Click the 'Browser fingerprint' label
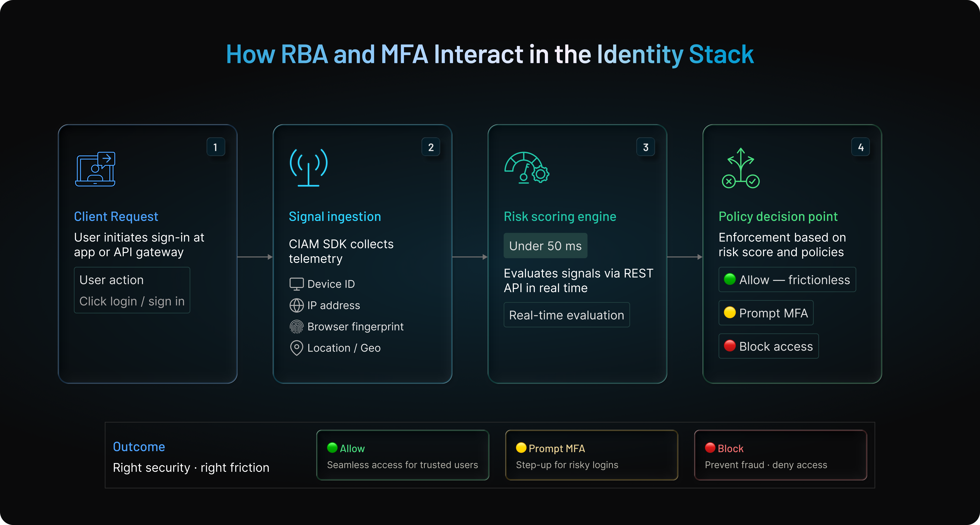 (x=355, y=326)
